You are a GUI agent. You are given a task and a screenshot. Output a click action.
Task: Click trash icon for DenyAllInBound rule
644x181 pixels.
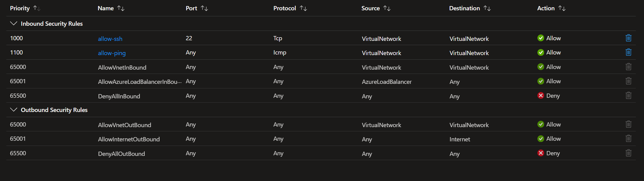pyautogui.click(x=628, y=96)
